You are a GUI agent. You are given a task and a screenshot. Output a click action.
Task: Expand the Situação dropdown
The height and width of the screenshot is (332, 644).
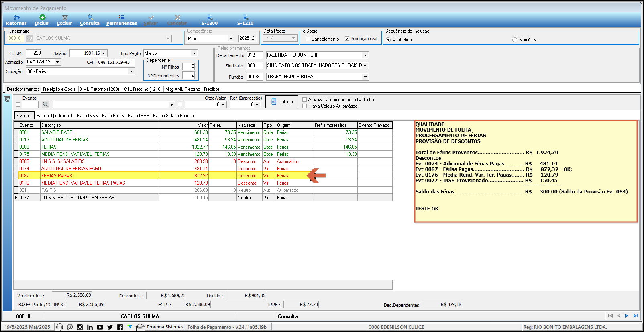[131, 71]
